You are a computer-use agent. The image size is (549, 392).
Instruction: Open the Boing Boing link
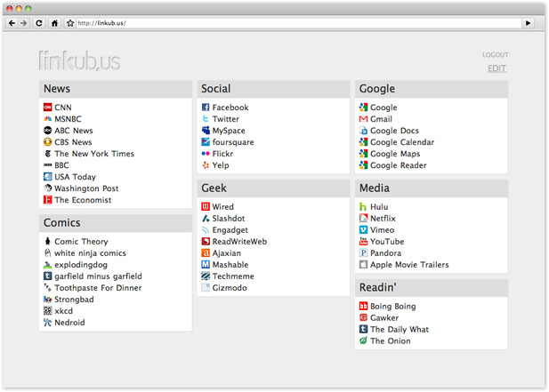click(392, 307)
